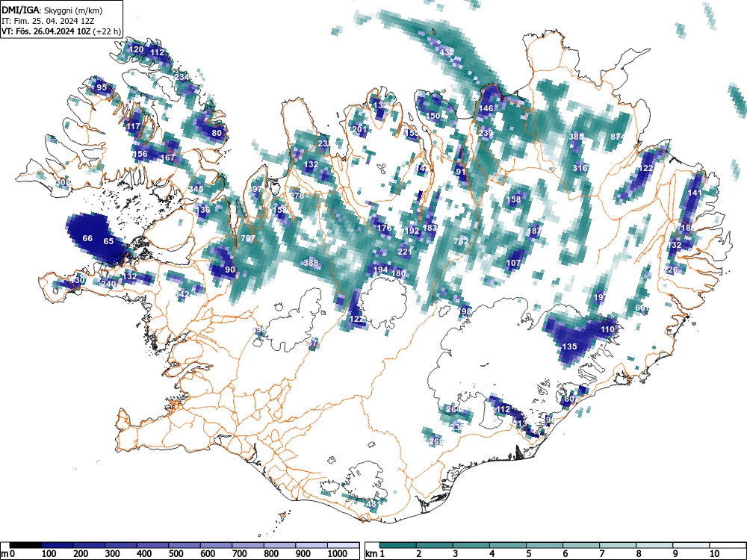Viewport: 747px width, 560px height.
Task: Click the '201' visibility value
Action: coord(360,129)
